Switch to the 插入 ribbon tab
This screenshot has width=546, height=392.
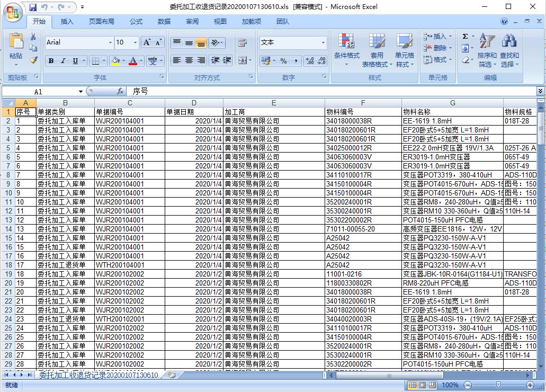67,22
